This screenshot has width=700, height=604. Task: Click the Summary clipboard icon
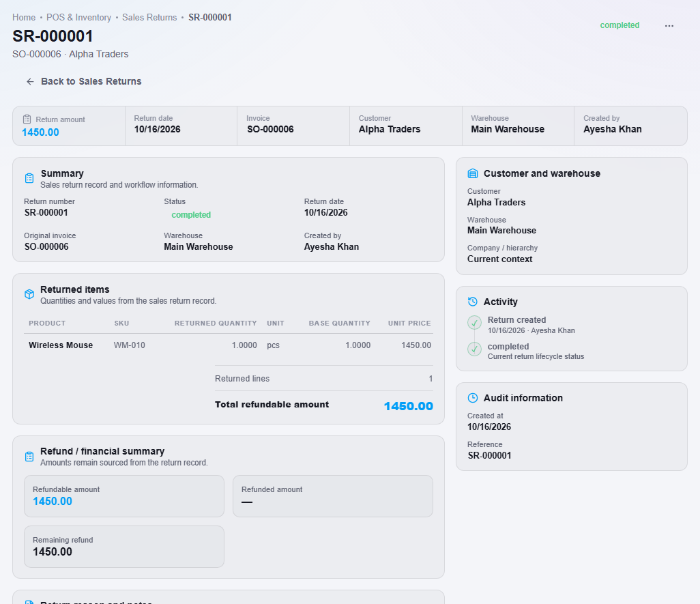pyautogui.click(x=29, y=178)
